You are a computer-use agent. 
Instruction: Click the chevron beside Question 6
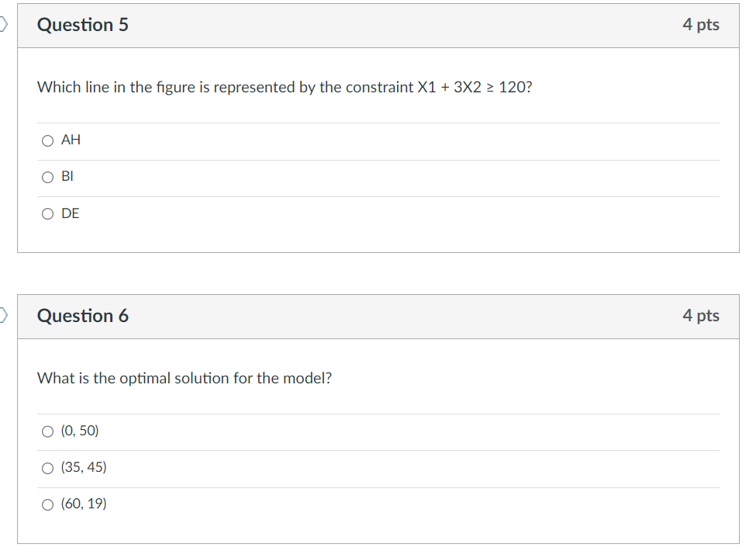[x=2, y=315]
